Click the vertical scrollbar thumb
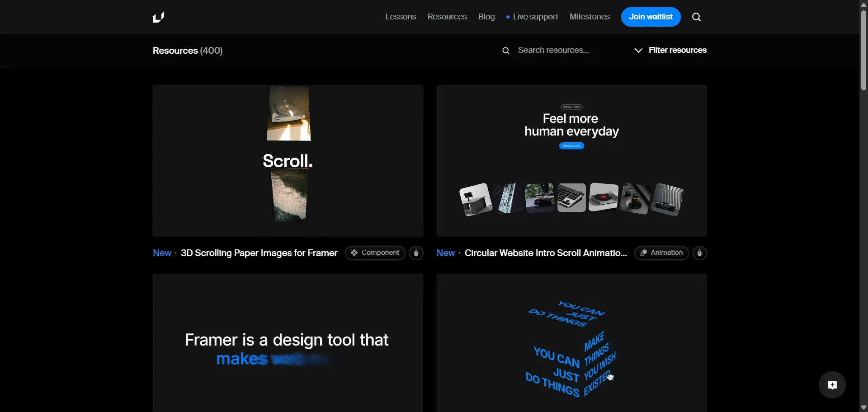The image size is (868, 412). [863, 50]
